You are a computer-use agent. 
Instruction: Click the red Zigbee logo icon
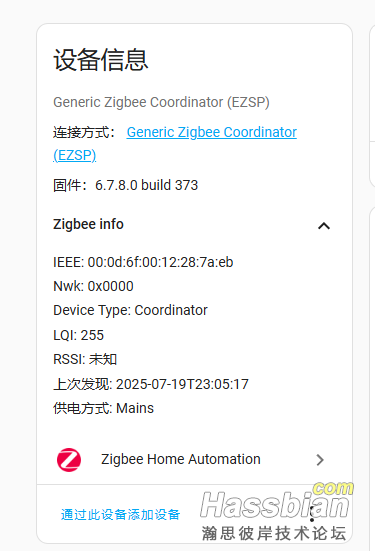69,460
